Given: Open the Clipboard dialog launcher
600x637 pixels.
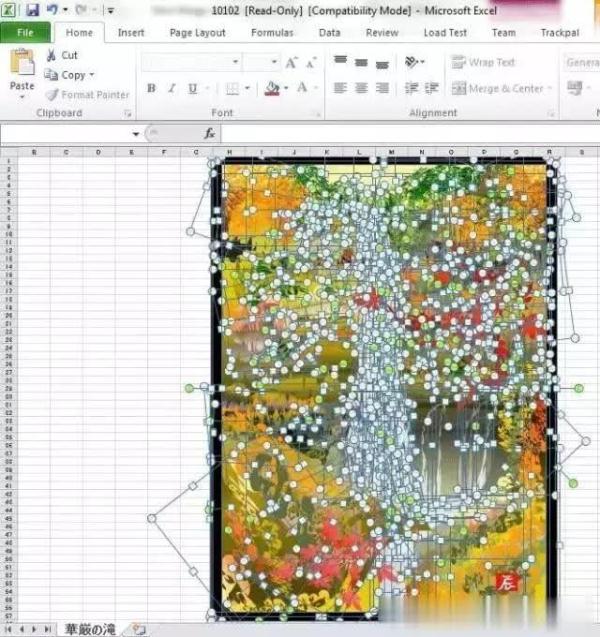Looking at the screenshot, I should click(x=128, y=114).
